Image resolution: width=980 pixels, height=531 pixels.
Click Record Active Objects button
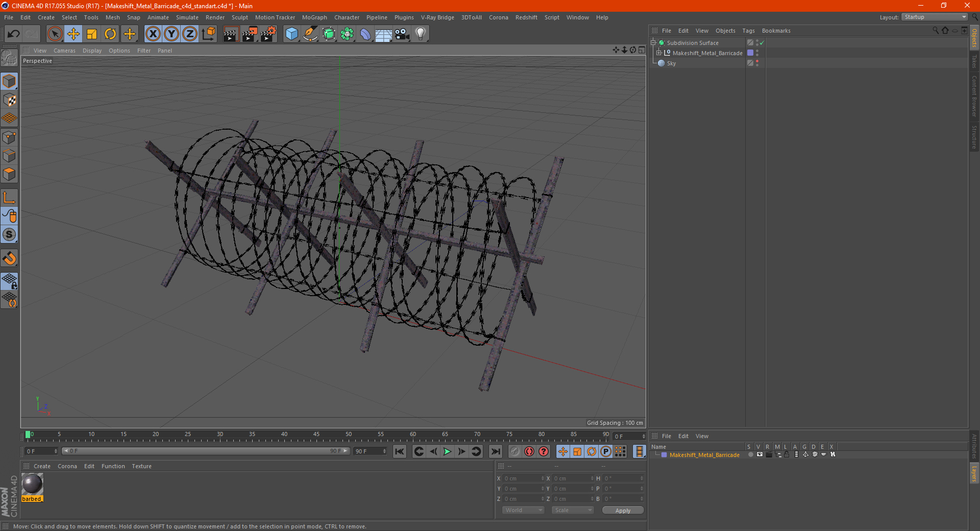click(x=515, y=451)
